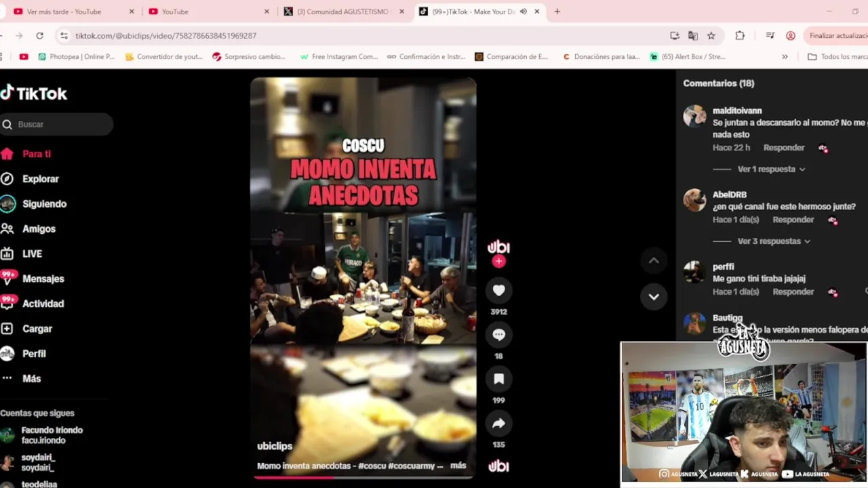Close the TikTok tab

click(537, 12)
